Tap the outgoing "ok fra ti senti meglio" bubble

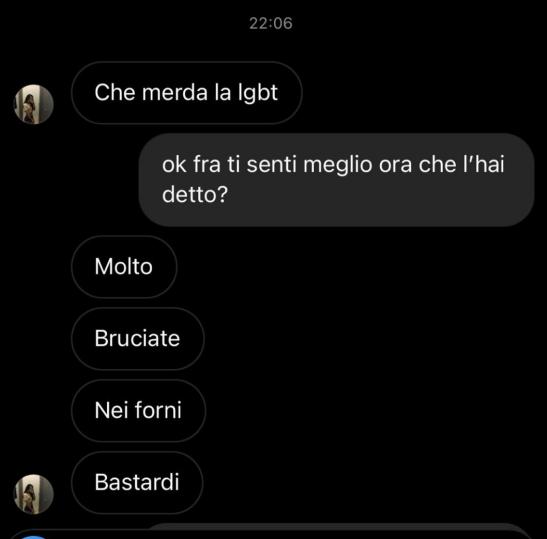[x=336, y=179]
